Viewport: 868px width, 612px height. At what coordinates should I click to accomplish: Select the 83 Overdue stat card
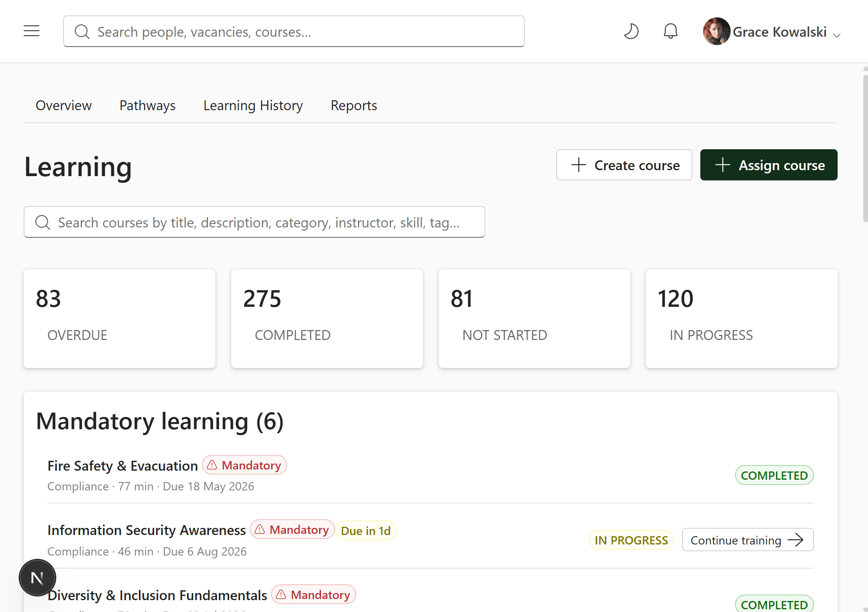click(x=120, y=319)
